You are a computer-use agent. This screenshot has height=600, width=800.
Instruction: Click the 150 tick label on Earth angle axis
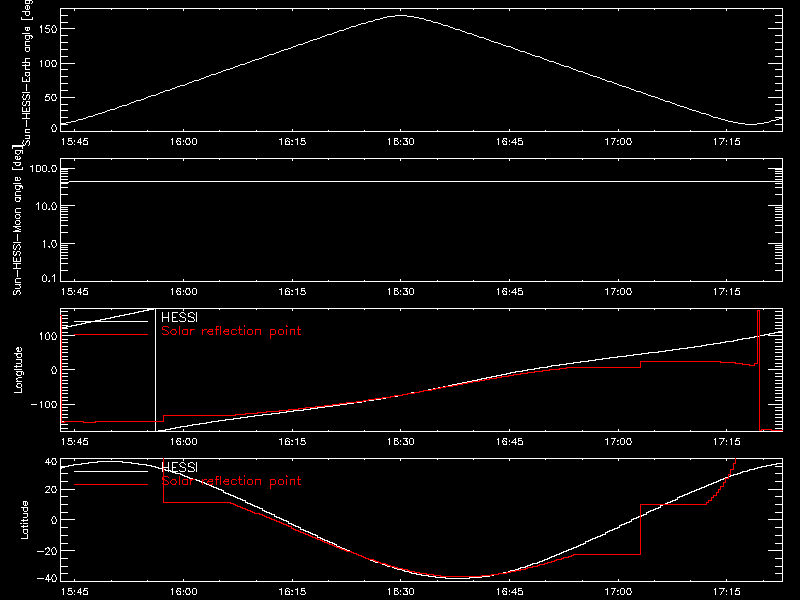47,29
